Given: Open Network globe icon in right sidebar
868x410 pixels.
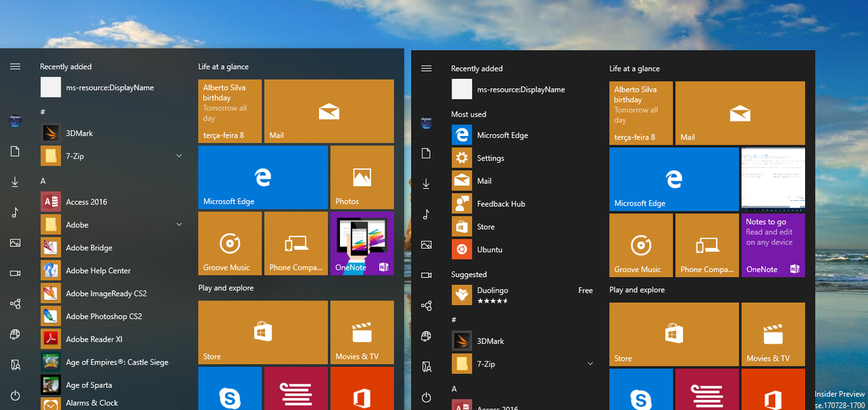Looking at the screenshot, I should click(426, 336).
